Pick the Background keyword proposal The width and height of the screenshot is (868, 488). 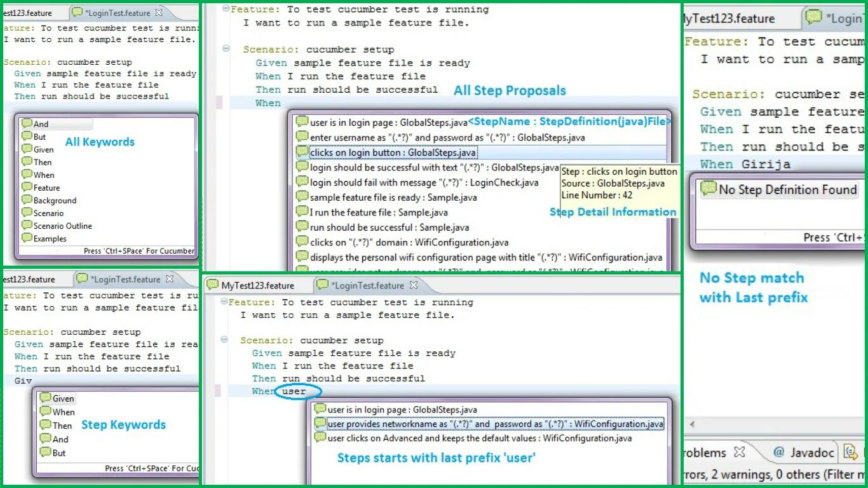(x=55, y=200)
